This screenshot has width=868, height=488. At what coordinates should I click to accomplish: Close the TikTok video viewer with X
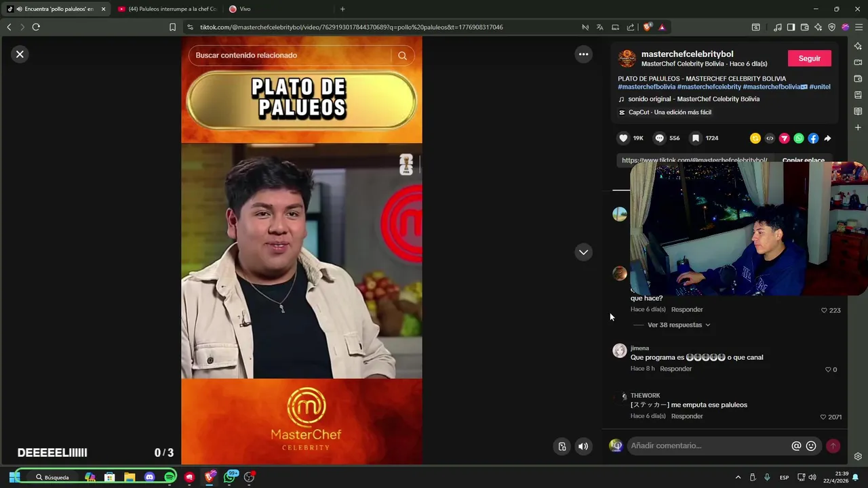click(x=20, y=54)
